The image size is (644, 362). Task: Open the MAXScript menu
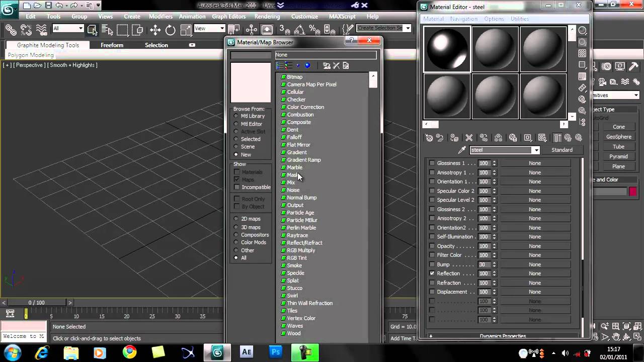coord(342,17)
